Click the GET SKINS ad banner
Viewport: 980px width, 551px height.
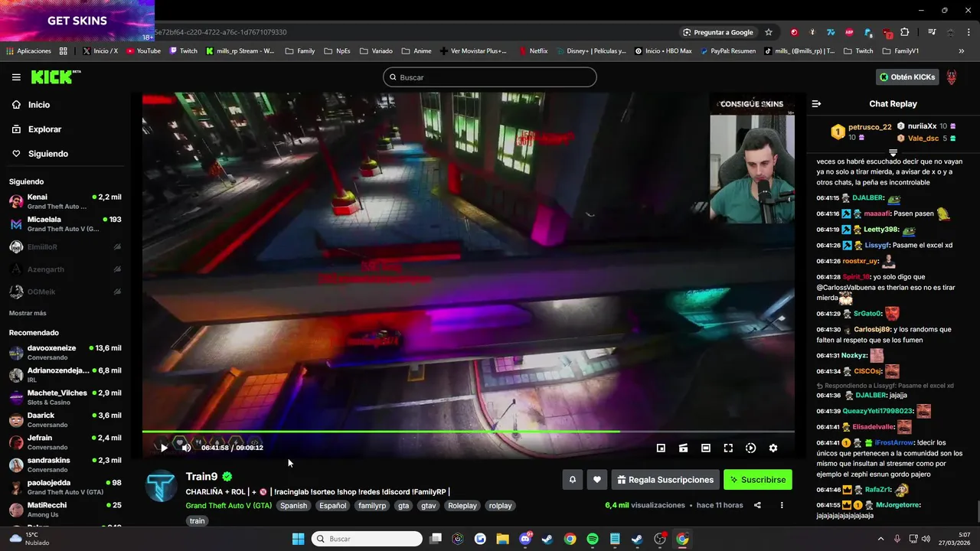77,21
